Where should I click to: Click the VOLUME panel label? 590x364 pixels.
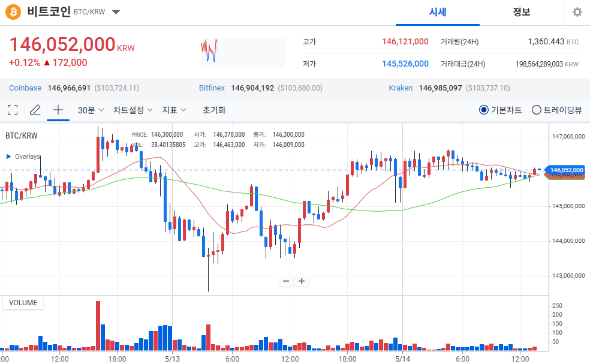coord(23,303)
